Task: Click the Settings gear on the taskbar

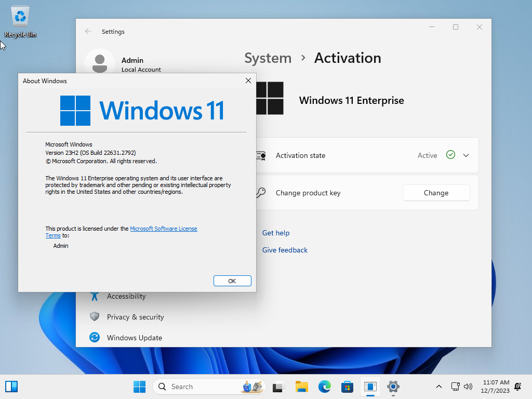Action: 393,387
